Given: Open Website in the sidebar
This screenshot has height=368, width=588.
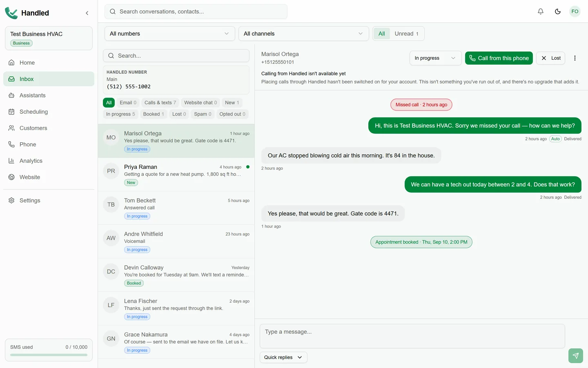Looking at the screenshot, I should pos(49,177).
